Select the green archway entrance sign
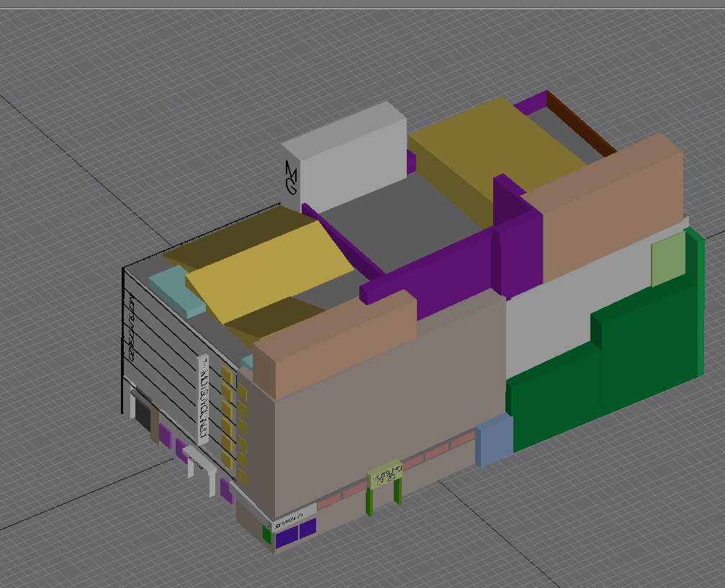Screen dimensions: 725x588 (384, 476)
